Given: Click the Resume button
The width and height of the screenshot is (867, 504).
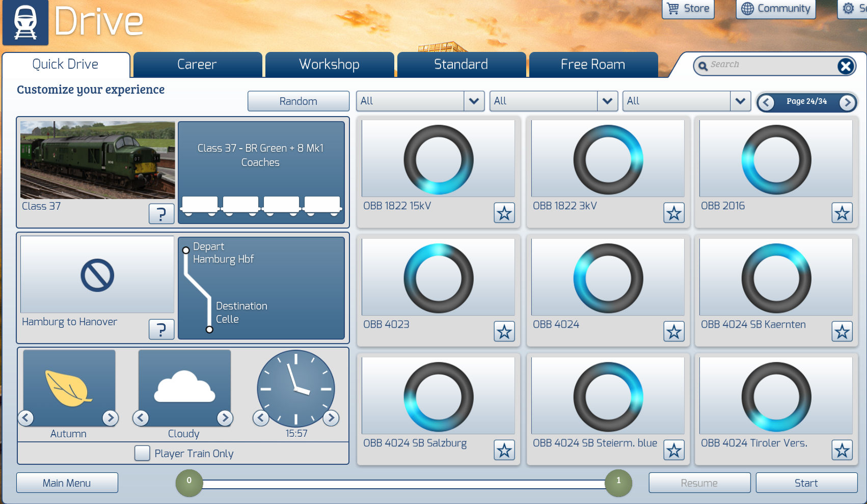Looking at the screenshot, I should coord(699,483).
